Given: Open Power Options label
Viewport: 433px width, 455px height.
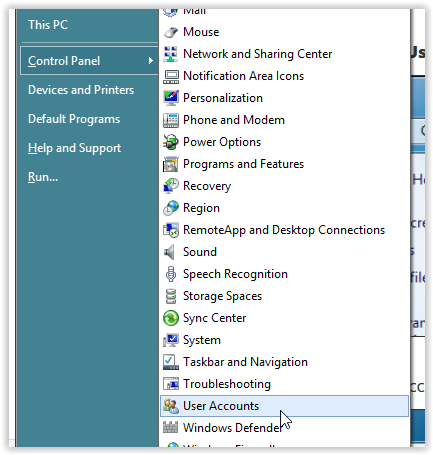Looking at the screenshot, I should [222, 142].
